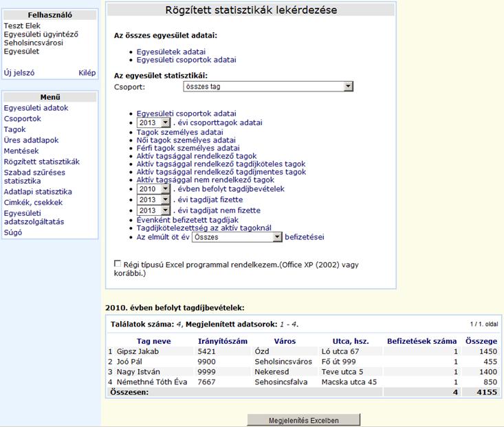The width and height of the screenshot is (504, 427).
Task: Open Adatlapi statisztika menu item
Action: (38, 192)
